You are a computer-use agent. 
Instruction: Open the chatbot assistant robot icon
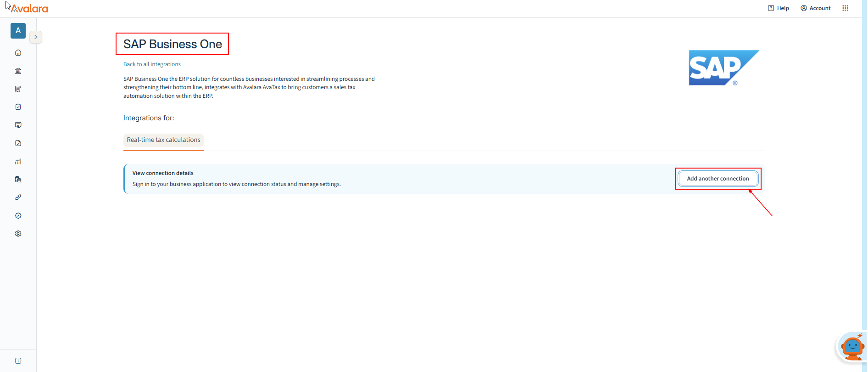(x=851, y=347)
